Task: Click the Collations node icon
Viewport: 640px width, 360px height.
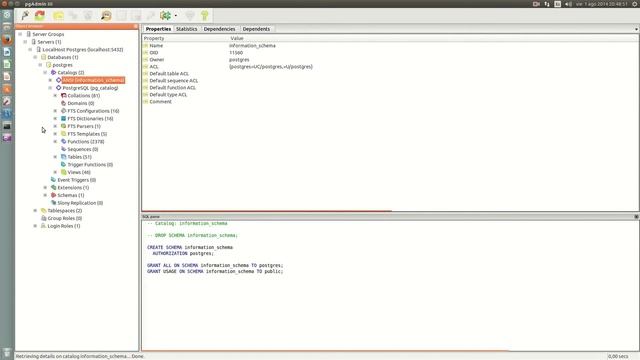Action: 64,96
